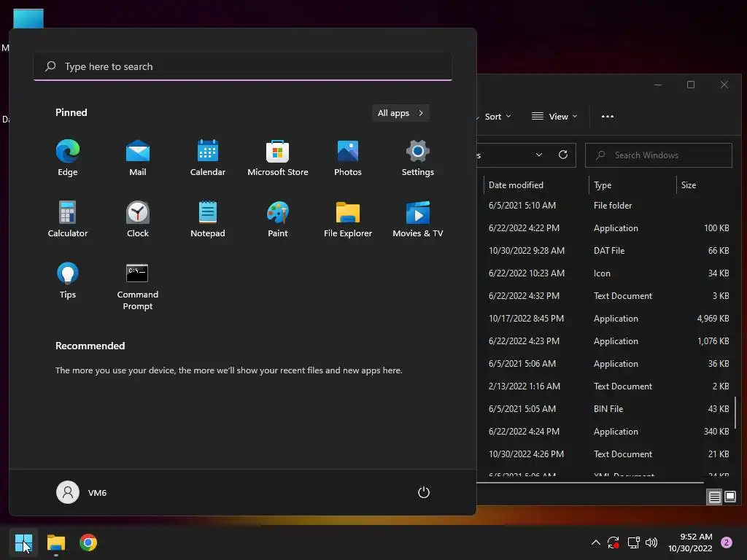Open the VM6 user account menu
The width and height of the screenshot is (747, 560).
coord(82,492)
